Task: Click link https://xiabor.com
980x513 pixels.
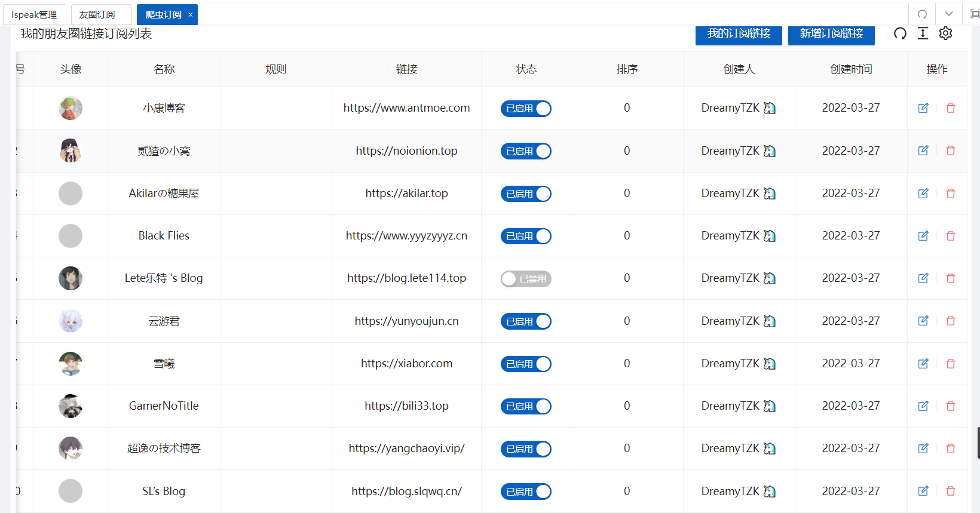Action: [406, 364]
